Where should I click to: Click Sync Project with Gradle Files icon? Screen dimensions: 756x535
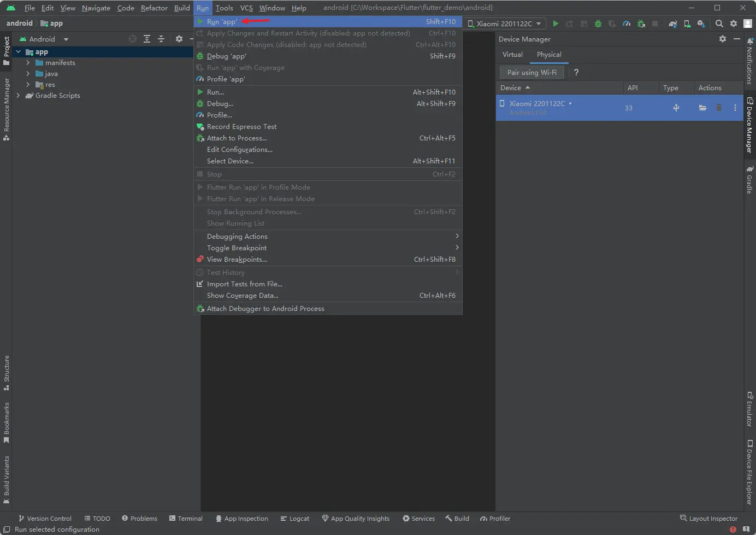[x=673, y=23]
